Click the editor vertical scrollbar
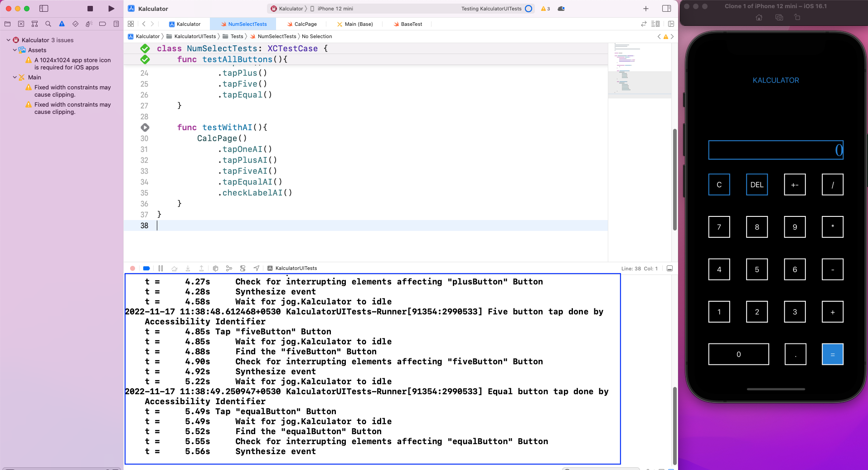This screenshot has height=470, width=868. (674, 180)
